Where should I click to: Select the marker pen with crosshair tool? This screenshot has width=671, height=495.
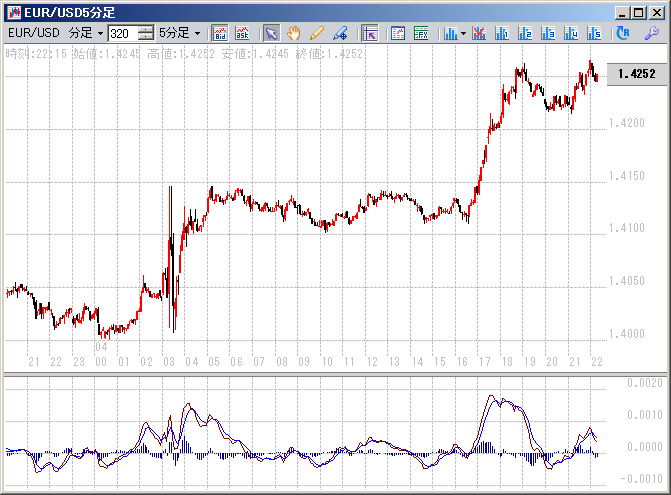[x=340, y=33]
